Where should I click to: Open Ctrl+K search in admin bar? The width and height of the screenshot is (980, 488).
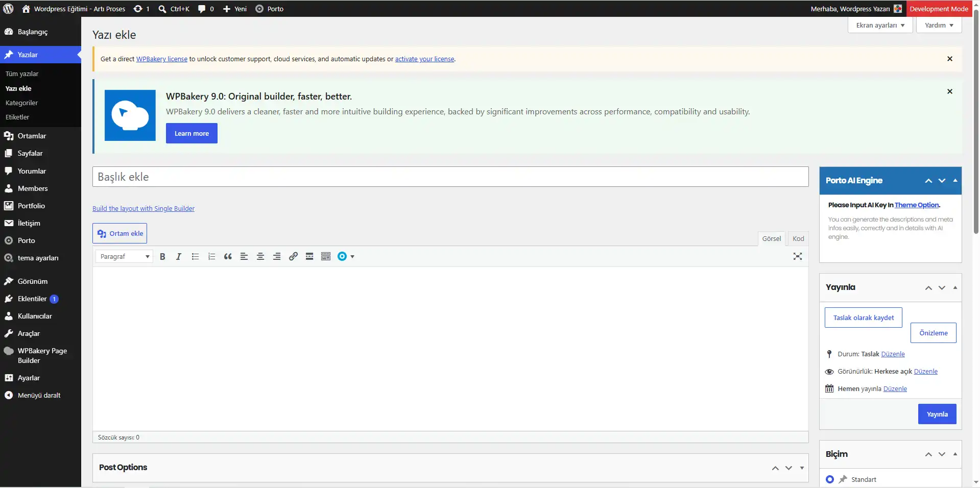point(174,9)
